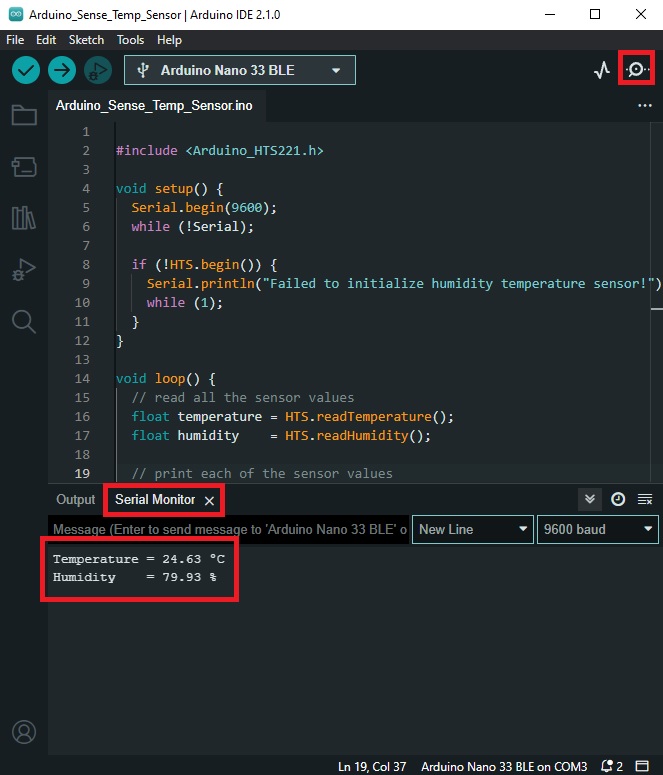Open the Sketchbook folder sidebar icon
This screenshot has width=663, height=775.
tap(24, 115)
